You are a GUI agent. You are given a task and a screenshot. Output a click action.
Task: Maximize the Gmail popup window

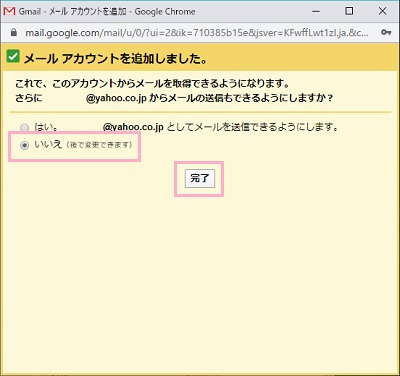click(x=349, y=11)
